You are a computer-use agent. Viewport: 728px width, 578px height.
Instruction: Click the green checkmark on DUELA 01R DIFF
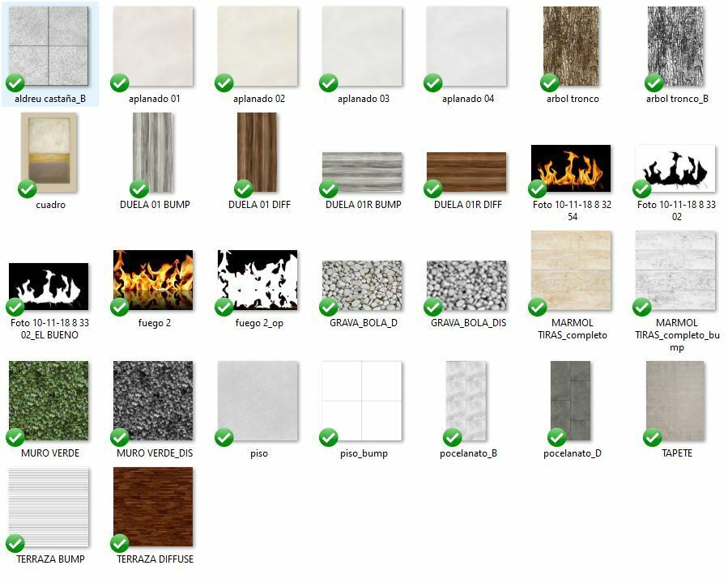tap(433, 189)
